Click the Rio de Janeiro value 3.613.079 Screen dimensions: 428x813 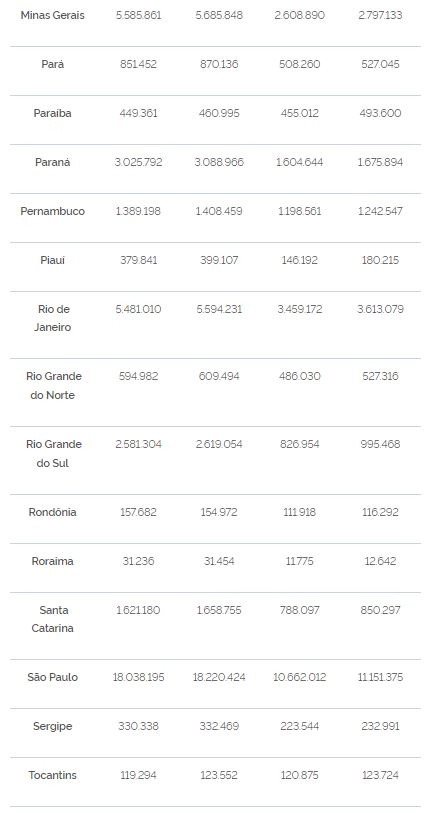click(380, 309)
